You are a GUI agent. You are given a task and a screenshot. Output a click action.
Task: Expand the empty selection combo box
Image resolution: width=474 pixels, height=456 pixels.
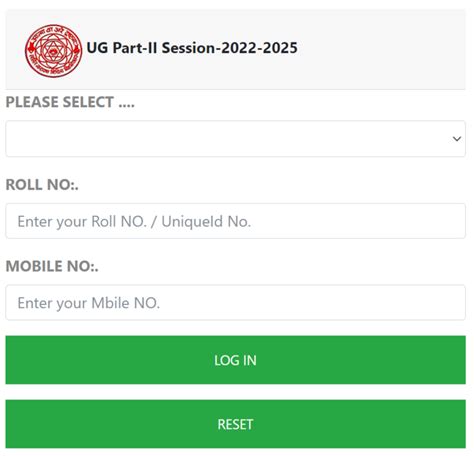236,139
